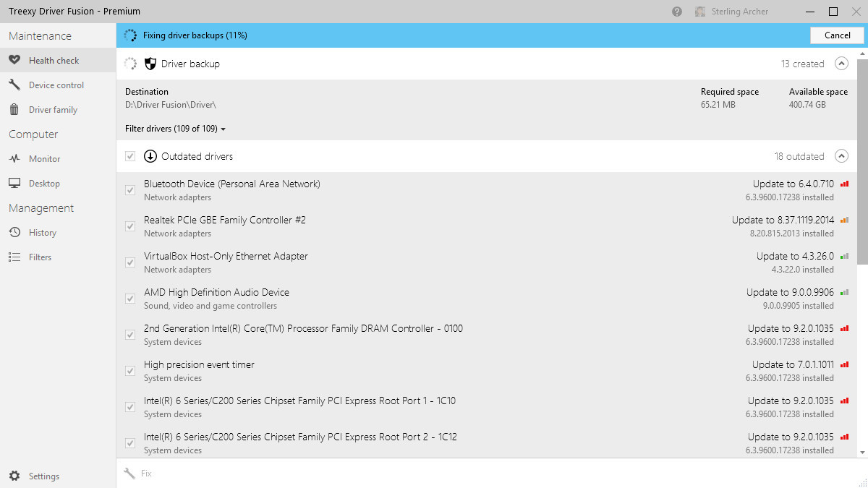Click rating bars for AMD High Definition Audio
This screenshot has height=488, width=868.
[845, 292]
